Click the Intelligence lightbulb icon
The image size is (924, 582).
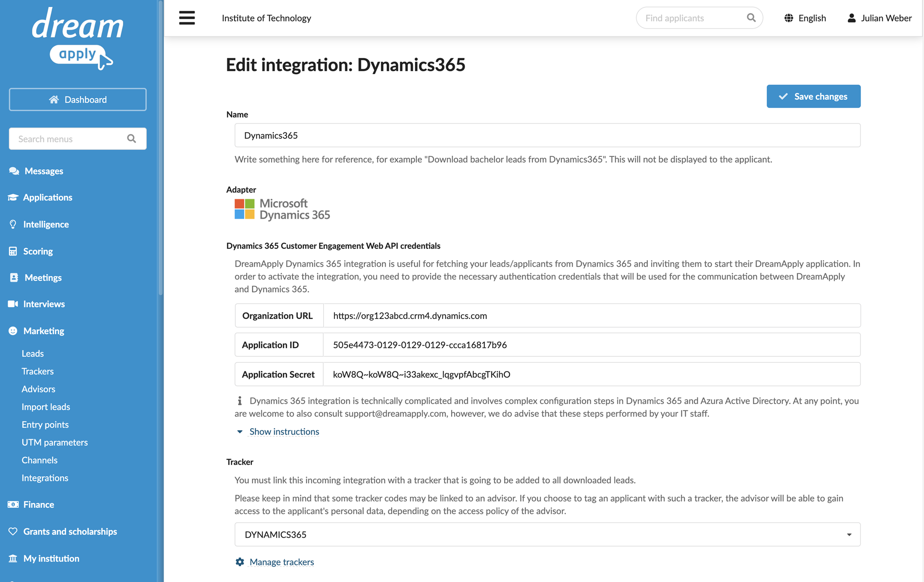[x=13, y=224]
